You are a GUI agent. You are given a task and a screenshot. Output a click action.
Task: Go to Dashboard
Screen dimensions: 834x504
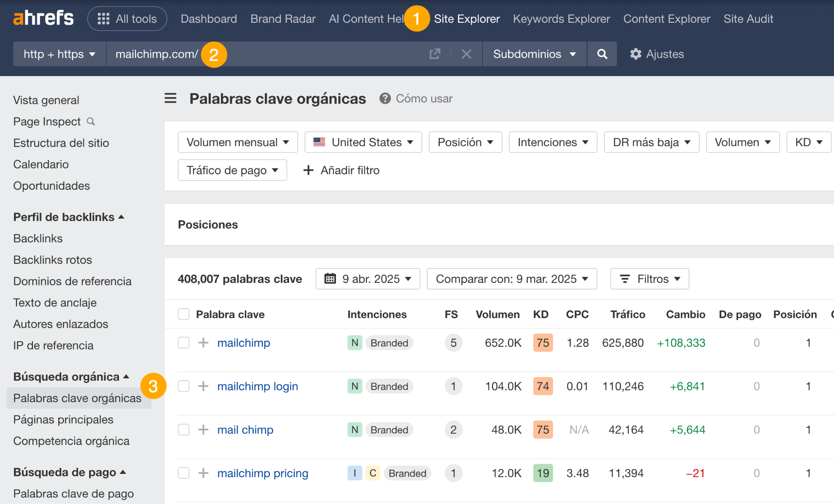[x=209, y=19]
